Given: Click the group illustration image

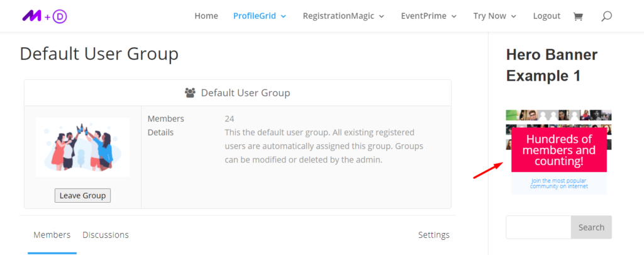Looking at the screenshot, I should pyautogui.click(x=82, y=147).
